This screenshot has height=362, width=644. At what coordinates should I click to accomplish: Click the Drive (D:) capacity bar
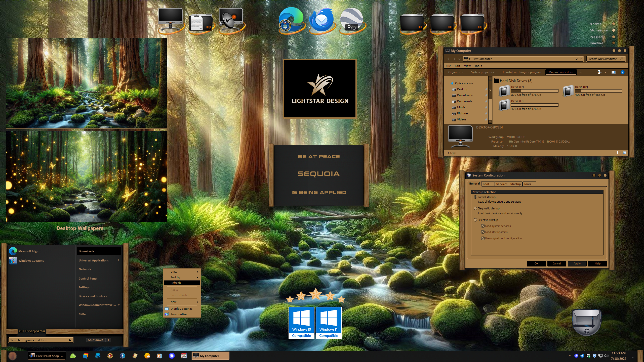(x=598, y=91)
